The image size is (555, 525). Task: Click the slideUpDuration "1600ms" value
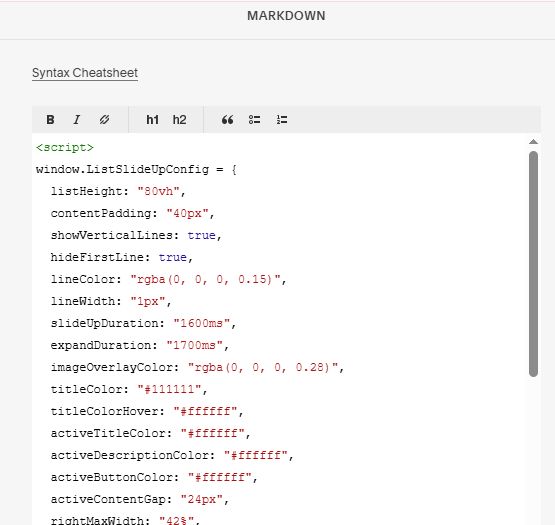pos(202,323)
